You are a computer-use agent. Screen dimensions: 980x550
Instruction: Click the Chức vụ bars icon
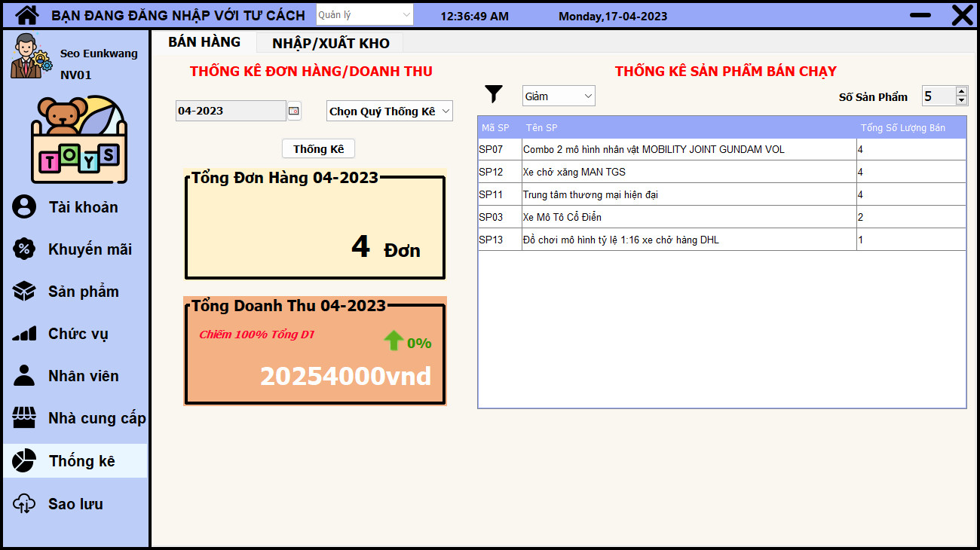pos(24,334)
